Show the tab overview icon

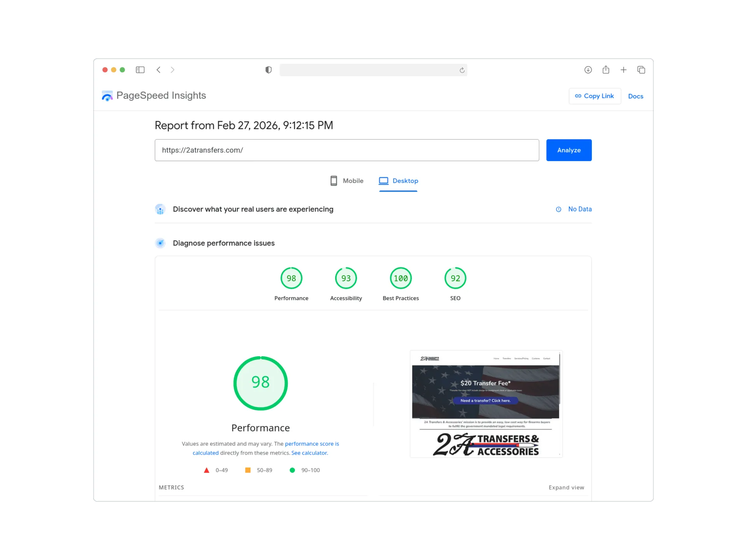(x=641, y=70)
